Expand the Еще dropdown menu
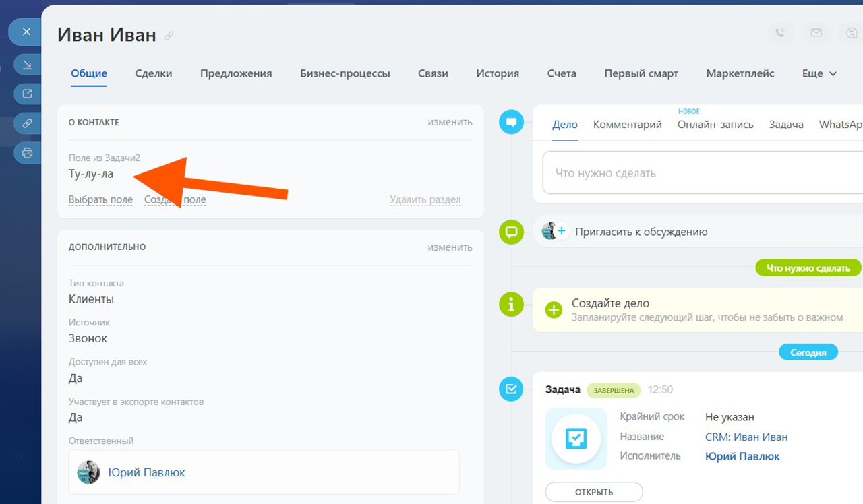This screenshot has width=863, height=504. (819, 73)
